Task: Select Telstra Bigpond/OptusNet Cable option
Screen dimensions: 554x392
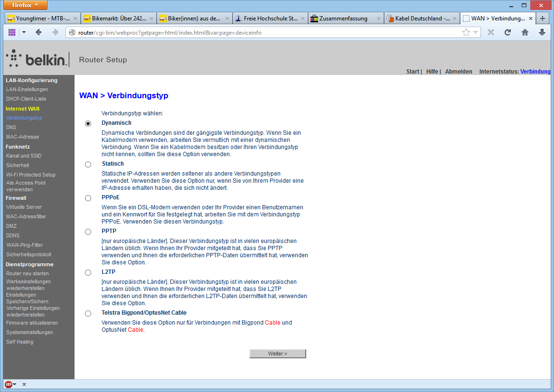Action: pyautogui.click(x=88, y=314)
